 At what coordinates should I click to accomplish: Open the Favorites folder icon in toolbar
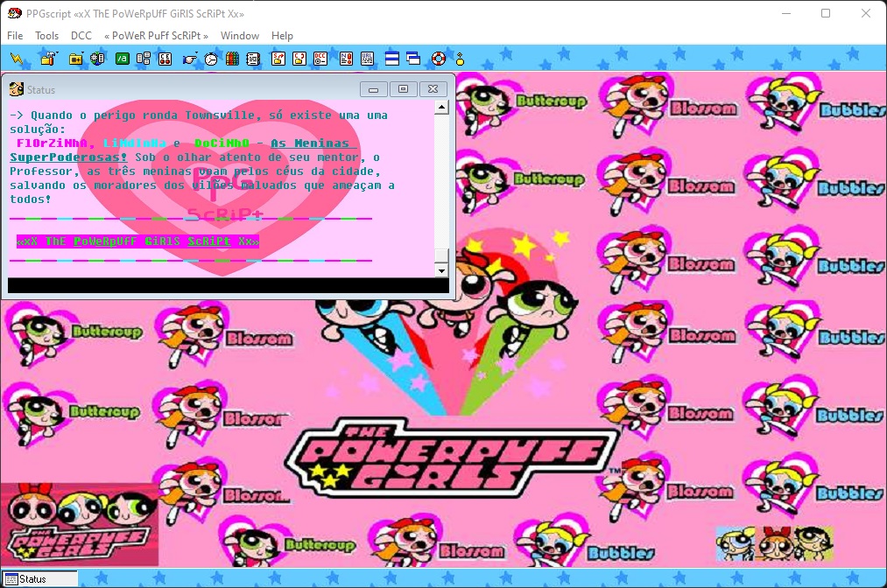[76, 59]
